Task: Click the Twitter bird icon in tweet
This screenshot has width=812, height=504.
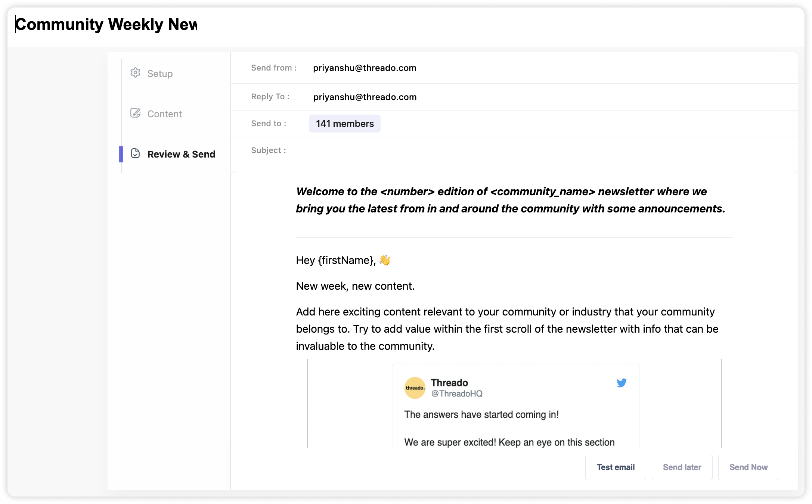Action: [x=622, y=383]
